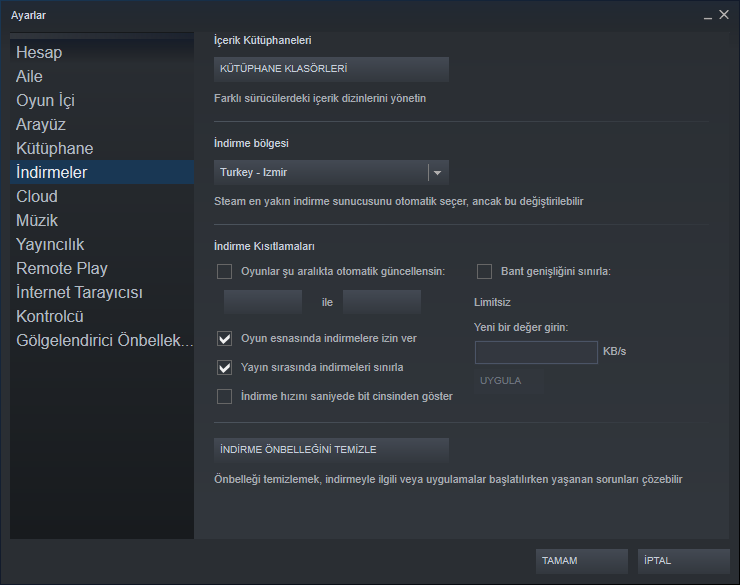The image size is (740, 585).
Task: Click 'Önbelleği temizlemek' description text
Action: click(448, 480)
